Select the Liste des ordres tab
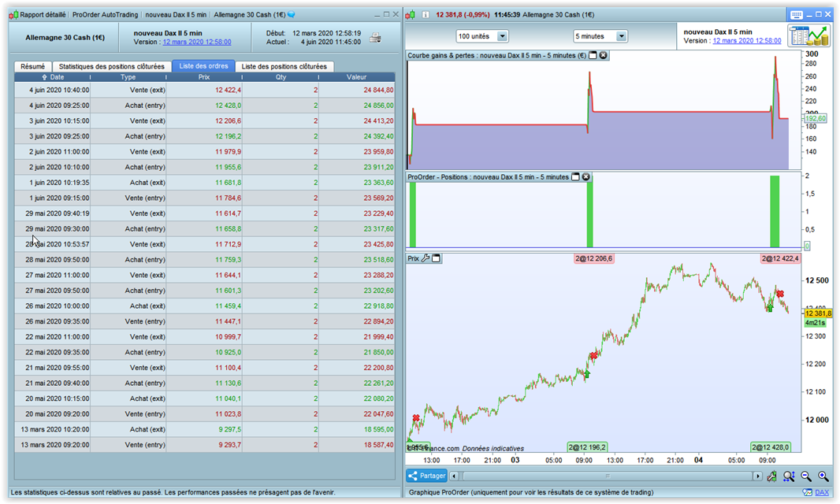This screenshot has width=840, height=504. 203,66
